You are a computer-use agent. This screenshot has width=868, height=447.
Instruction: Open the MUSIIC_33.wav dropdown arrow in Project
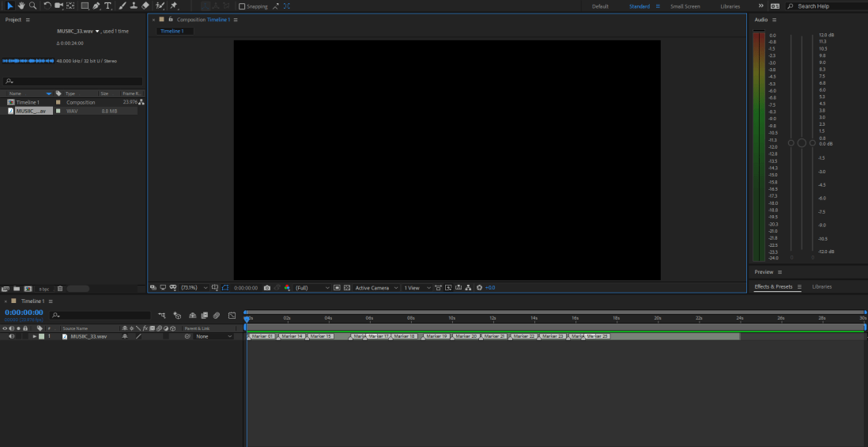click(97, 32)
